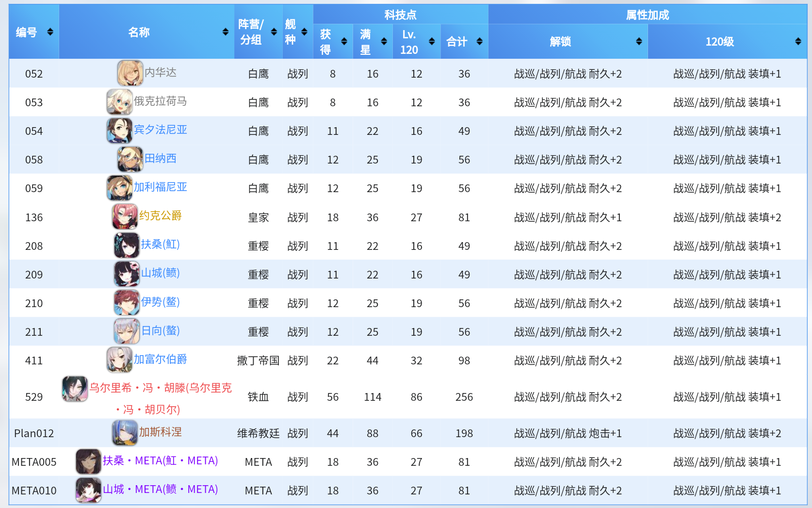Click the 内华达 ship avatar icon

130,73
